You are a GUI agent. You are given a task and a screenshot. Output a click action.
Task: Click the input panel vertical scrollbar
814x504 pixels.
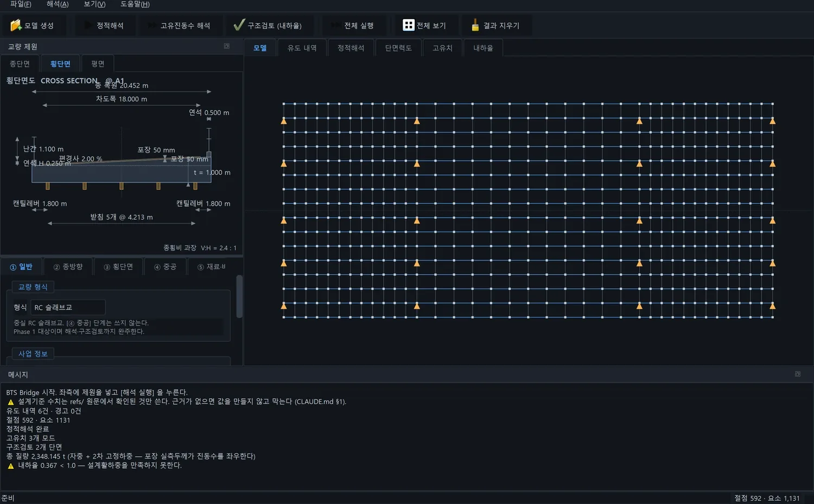tap(239, 296)
